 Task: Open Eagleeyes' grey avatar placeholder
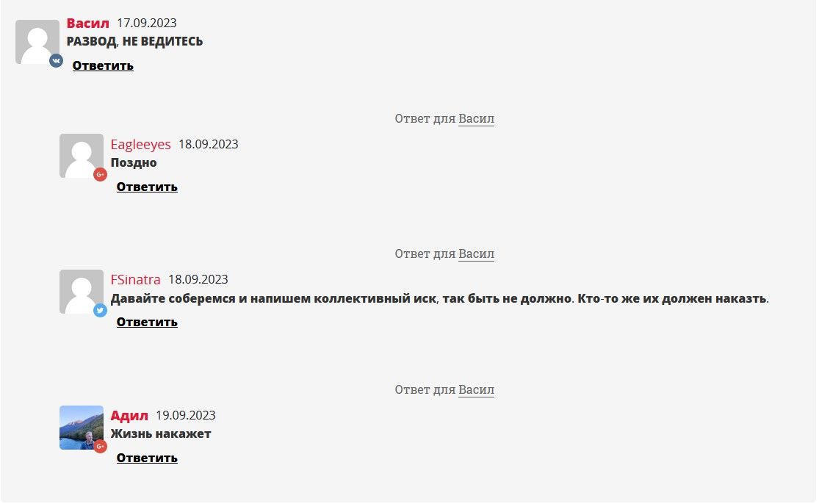pyautogui.click(x=82, y=156)
